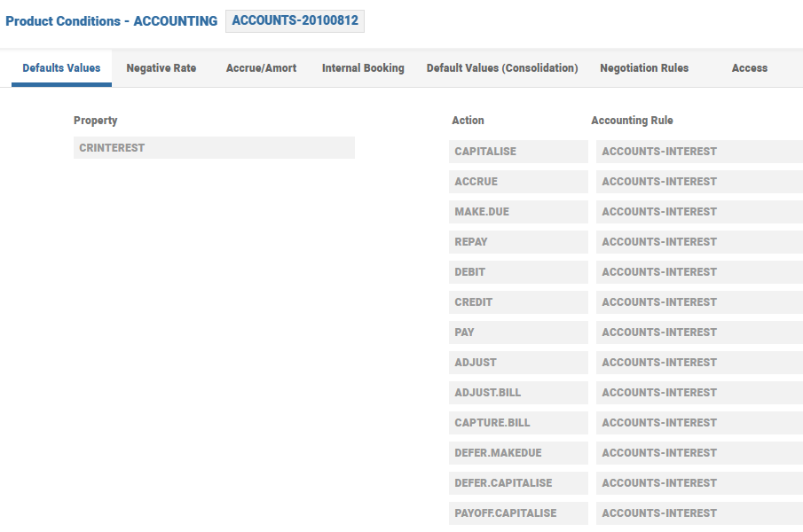Screen dimensions: 803x532
Task: Click the PAYOFF.CAPITALISE action field
Action: point(518,513)
